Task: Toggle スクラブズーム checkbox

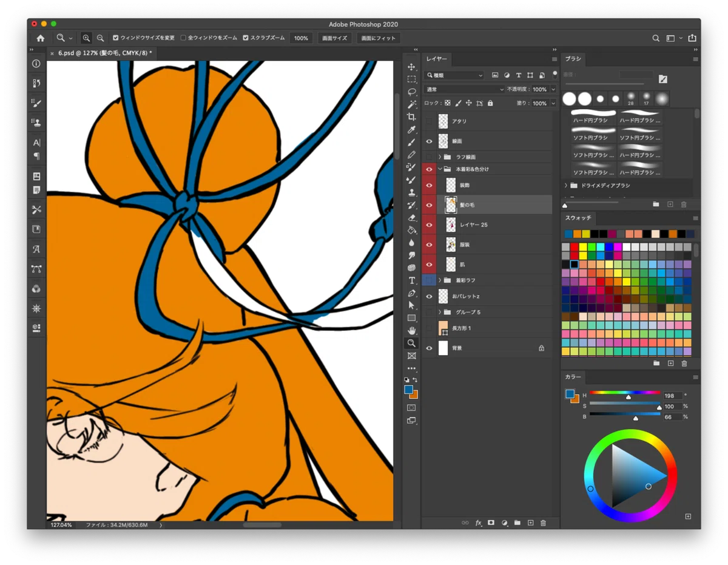Action: [246, 38]
